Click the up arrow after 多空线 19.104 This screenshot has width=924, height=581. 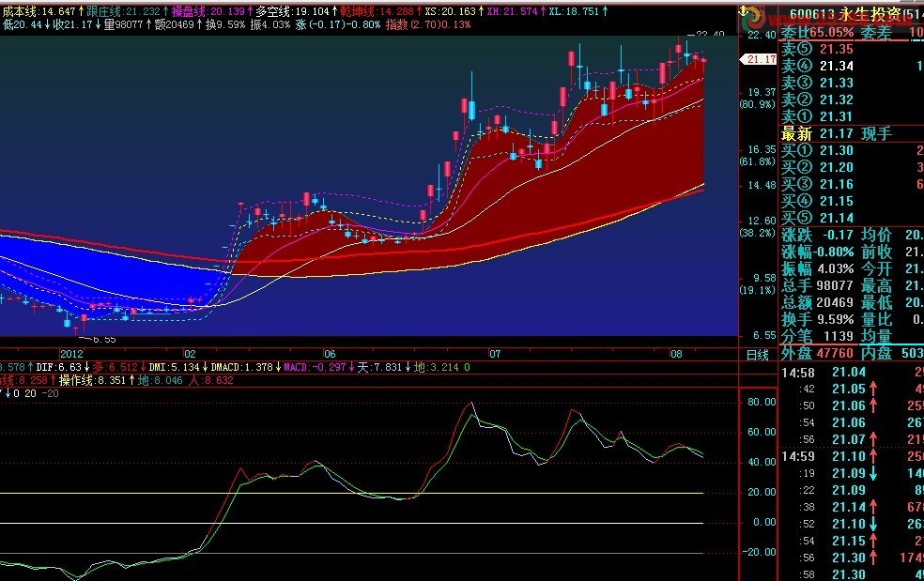click(332, 12)
